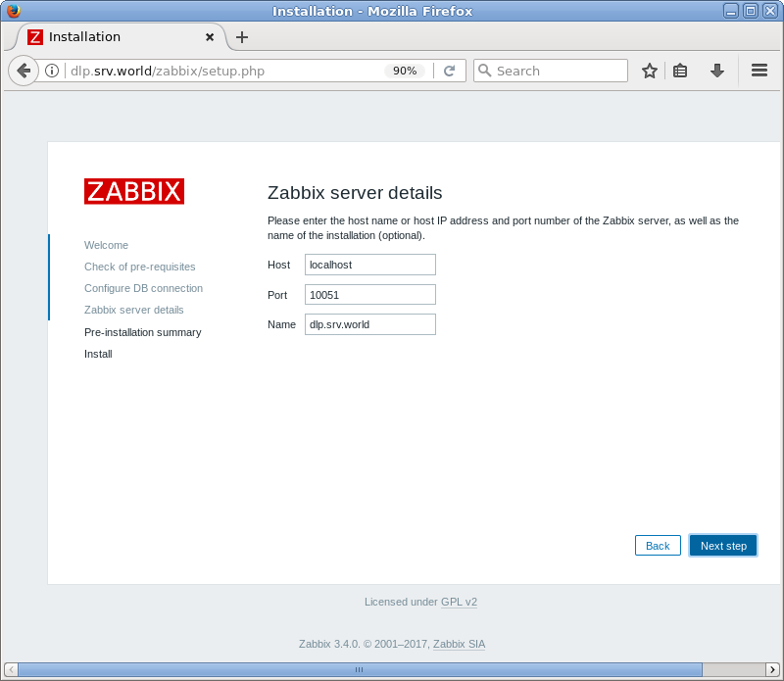Open the site information icon in the address bar
This screenshot has width=784, height=681.
pyautogui.click(x=52, y=71)
